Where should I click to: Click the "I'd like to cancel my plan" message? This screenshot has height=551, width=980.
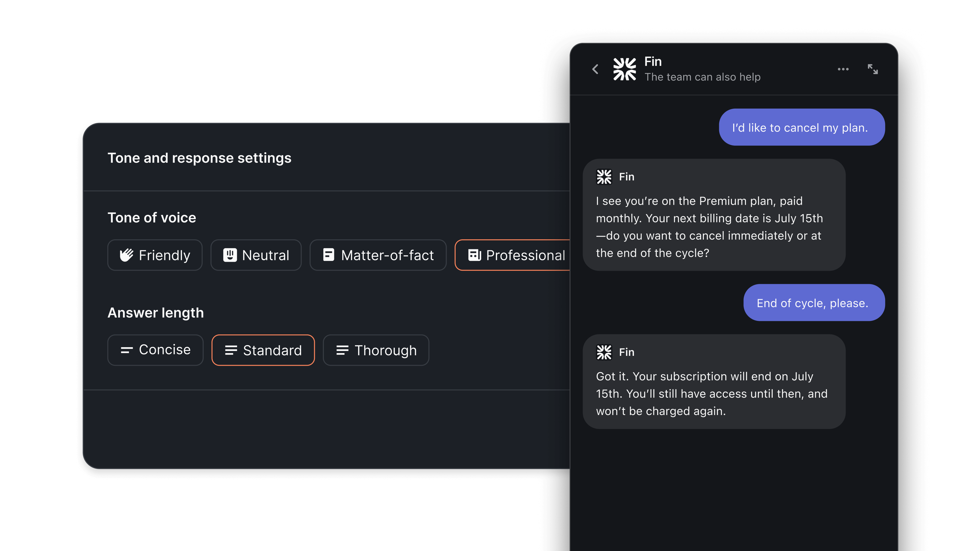pyautogui.click(x=802, y=127)
